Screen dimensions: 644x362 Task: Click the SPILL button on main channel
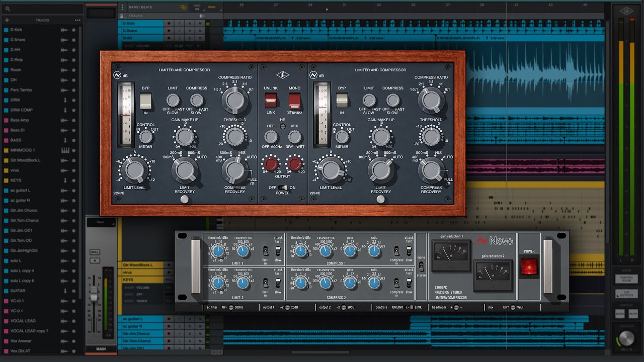94,252
